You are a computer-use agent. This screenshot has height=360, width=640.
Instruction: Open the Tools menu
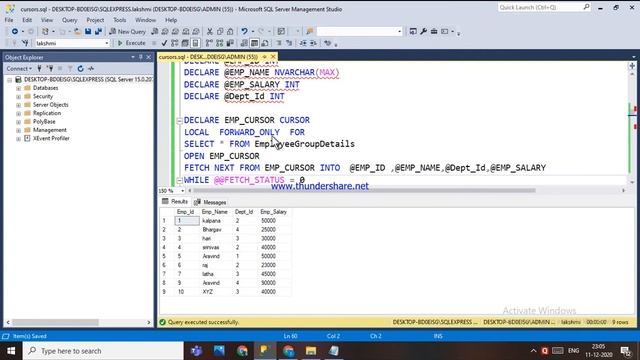[119, 20]
